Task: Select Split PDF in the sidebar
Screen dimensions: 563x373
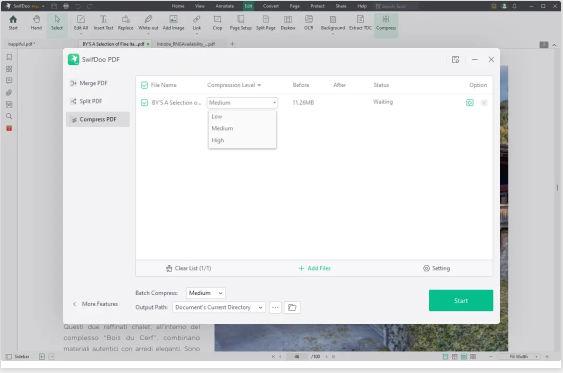Action: 98,101
